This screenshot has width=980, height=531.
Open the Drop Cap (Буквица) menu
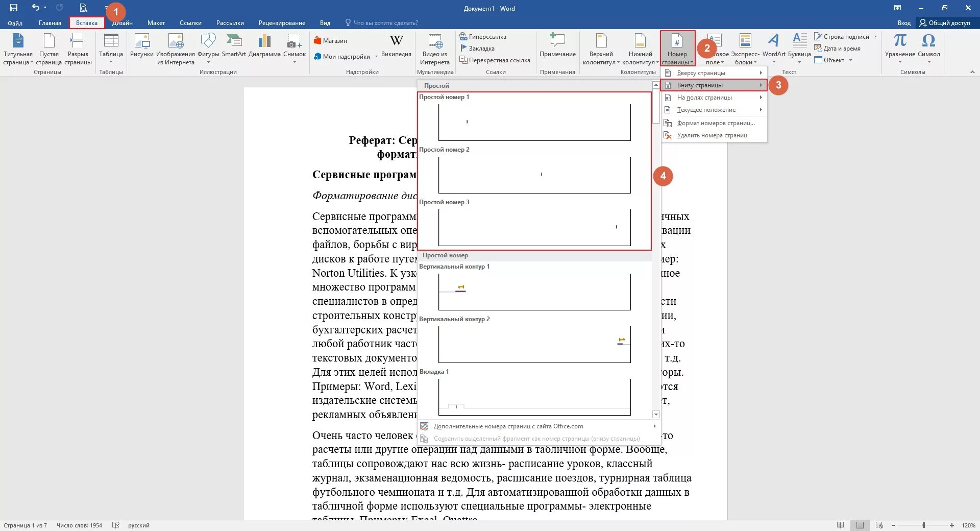[799, 49]
